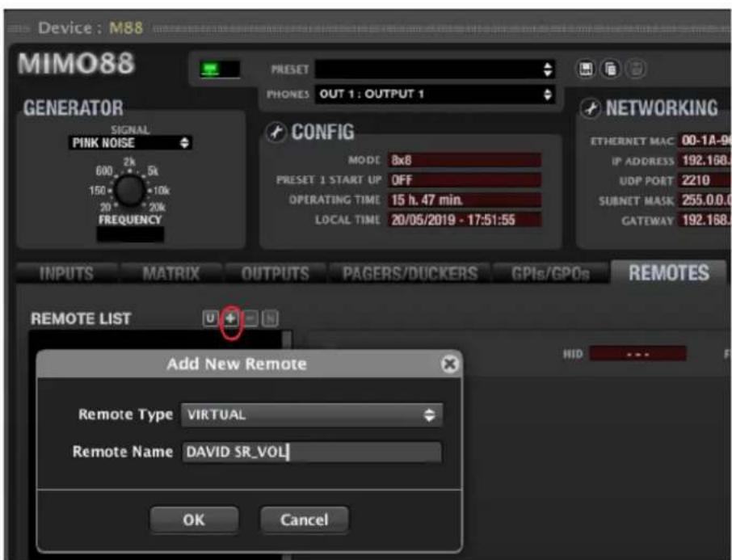Image resolution: width=732 pixels, height=560 pixels.
Task: Click the ETHERNET MAC address value
Action: point(705,141)
